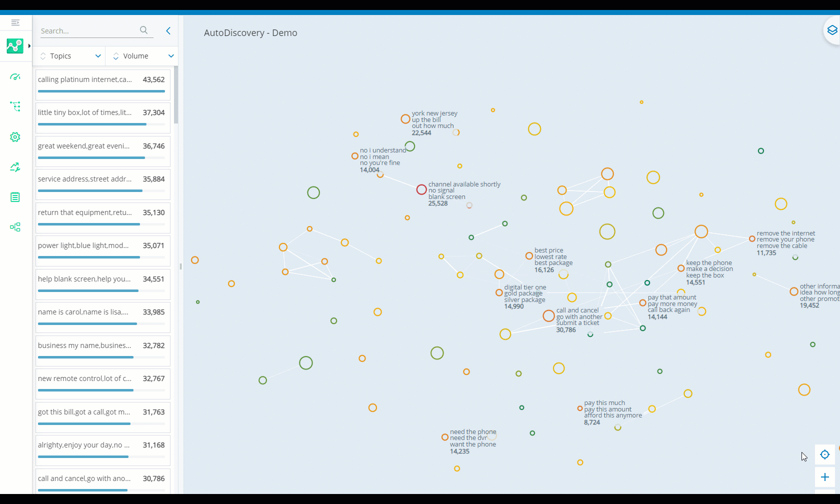
Task: Select the 'service address' topic card
Action: [x=103, y=184]
